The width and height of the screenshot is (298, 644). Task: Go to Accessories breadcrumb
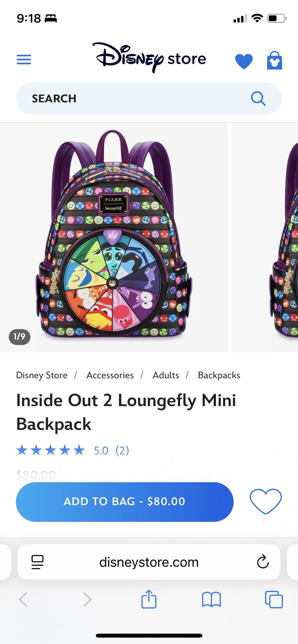(x=110, y=375)
